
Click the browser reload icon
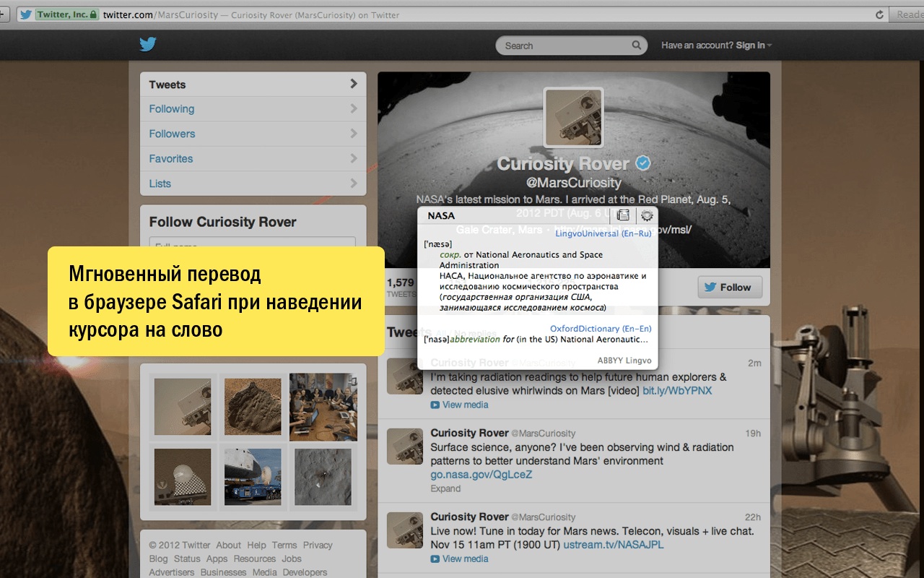click(x=879, y=14)
